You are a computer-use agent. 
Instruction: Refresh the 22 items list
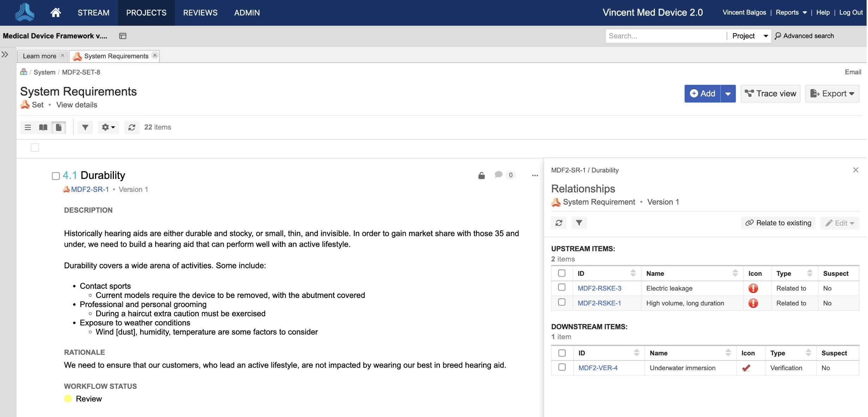coord(132,127)
